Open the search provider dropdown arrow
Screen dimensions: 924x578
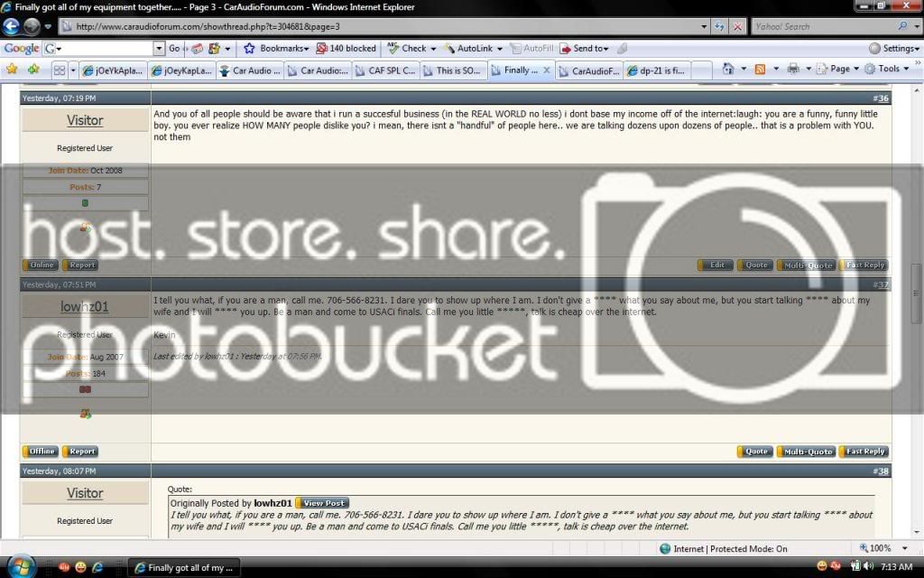(917, 26)
